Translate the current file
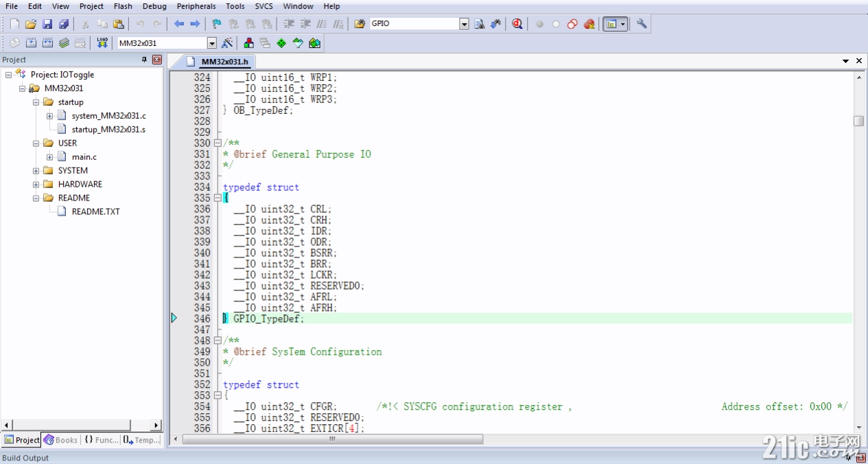The height and width of the screenshot is (464, 868). [14, 43]
